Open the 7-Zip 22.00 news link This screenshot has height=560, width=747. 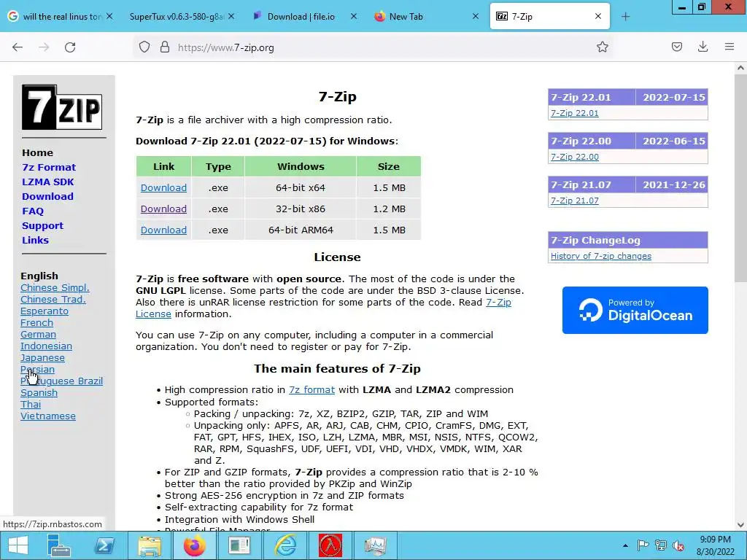pos(575,157)
